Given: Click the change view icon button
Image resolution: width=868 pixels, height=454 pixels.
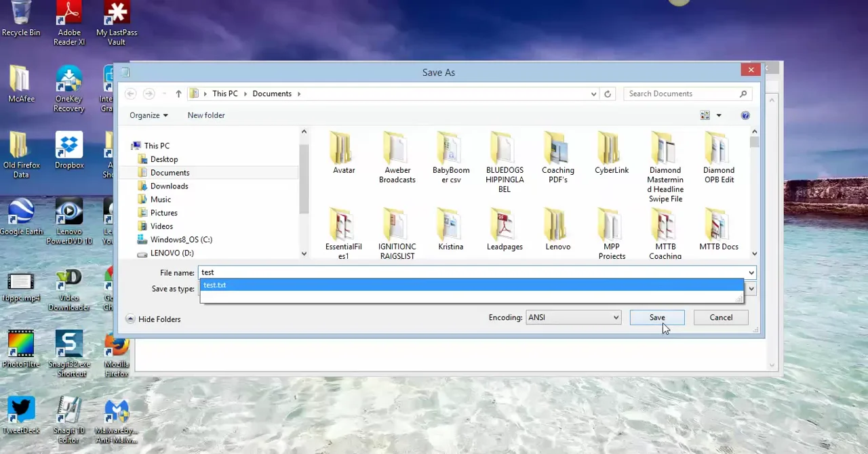Looking at the screenshot, I should click(x=705, y=115).
